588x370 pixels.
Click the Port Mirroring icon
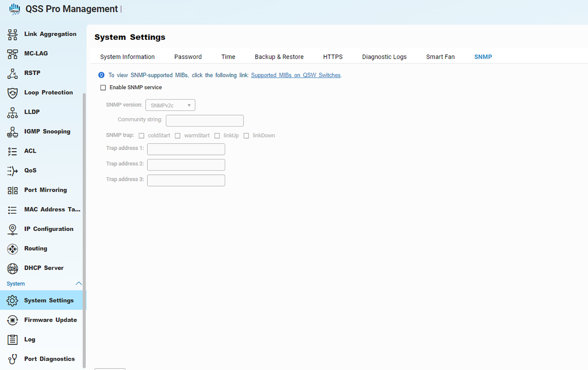13,190
